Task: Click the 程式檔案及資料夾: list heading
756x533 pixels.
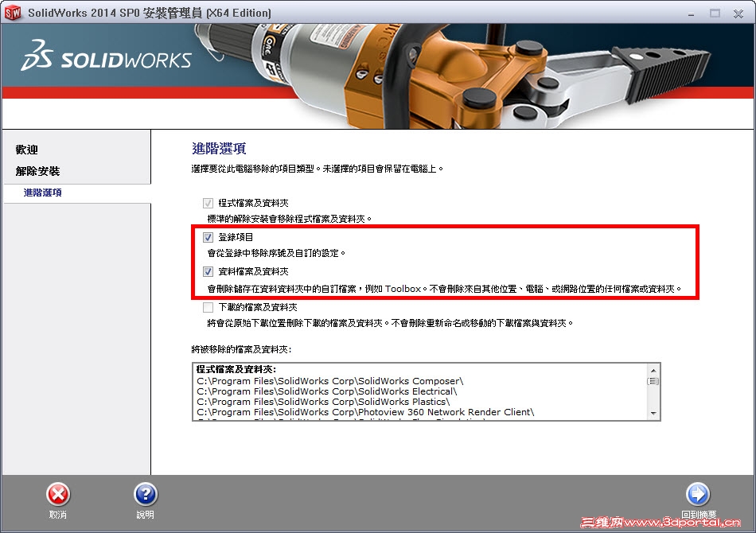Action: [x=236, y=369]
